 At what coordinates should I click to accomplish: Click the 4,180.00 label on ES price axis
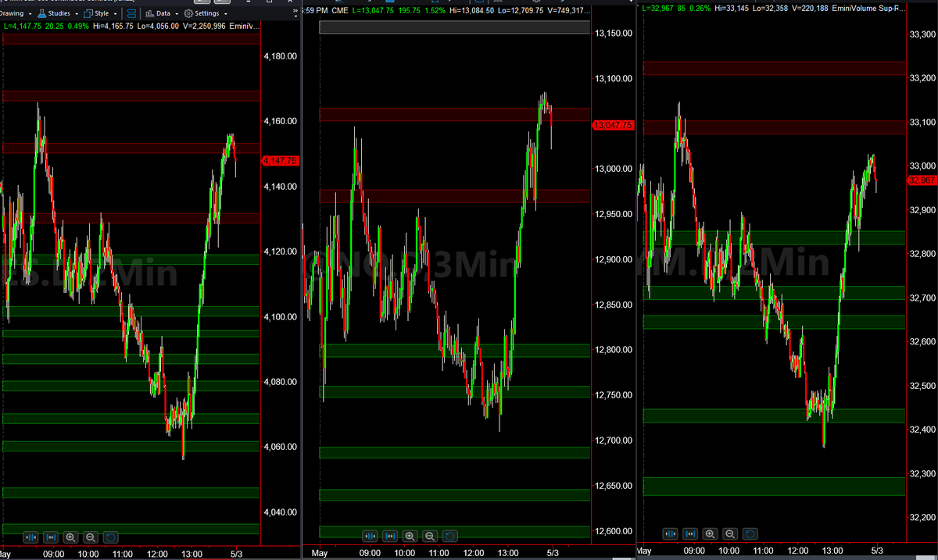tap(281, 56)
